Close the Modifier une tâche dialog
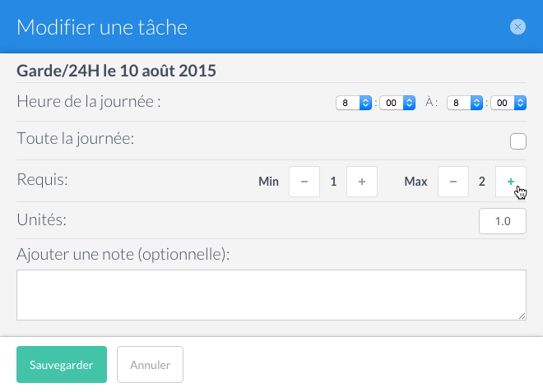This screenshot has height=392, width=543. [517, 26]
